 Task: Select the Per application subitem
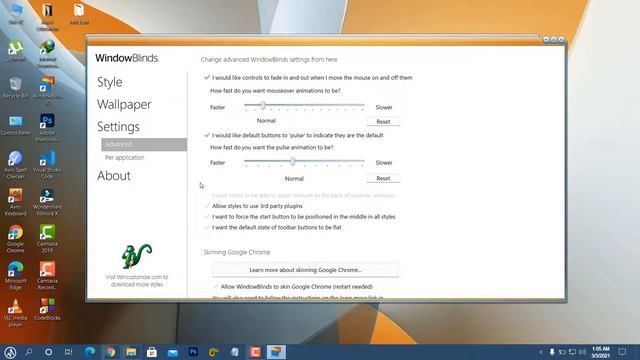(124, 157)
